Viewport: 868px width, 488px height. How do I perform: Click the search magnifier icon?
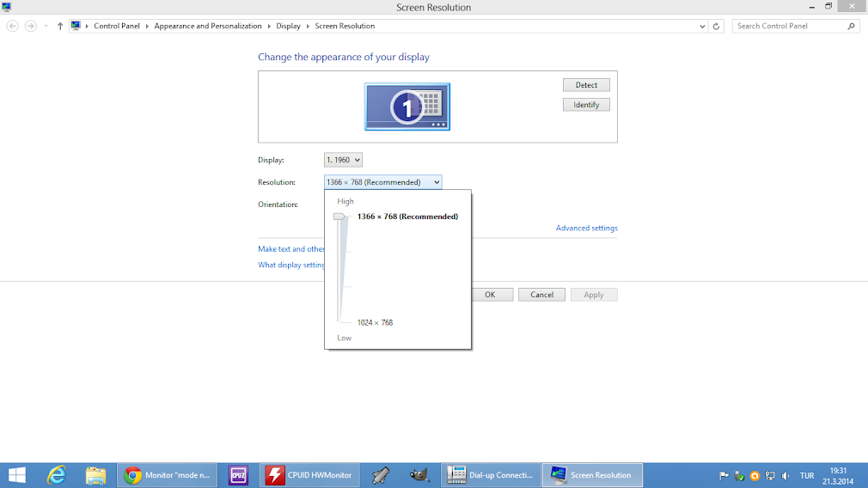click(x=852, y=26)
